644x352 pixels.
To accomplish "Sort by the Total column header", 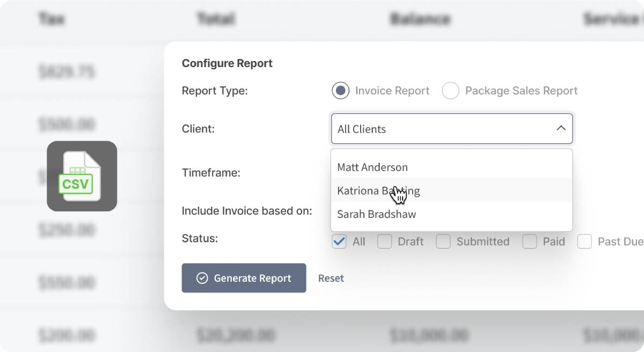I will [216, 19].
